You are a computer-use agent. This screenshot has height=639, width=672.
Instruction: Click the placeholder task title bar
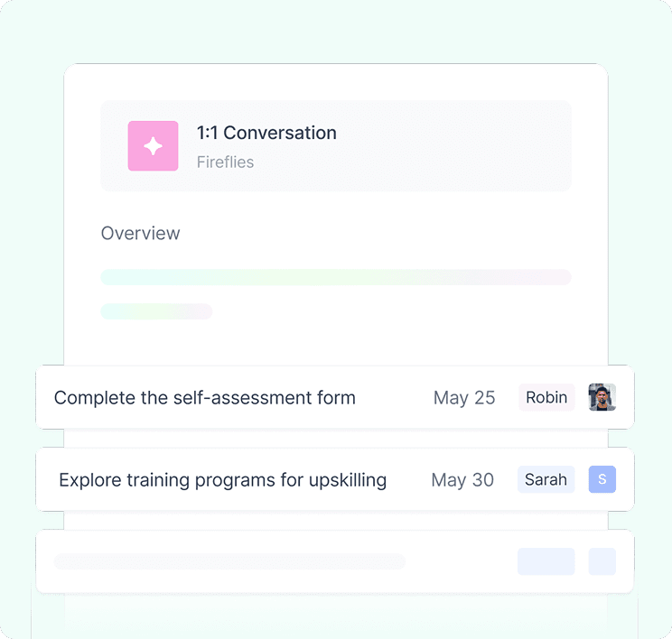(x=229, y=561)
